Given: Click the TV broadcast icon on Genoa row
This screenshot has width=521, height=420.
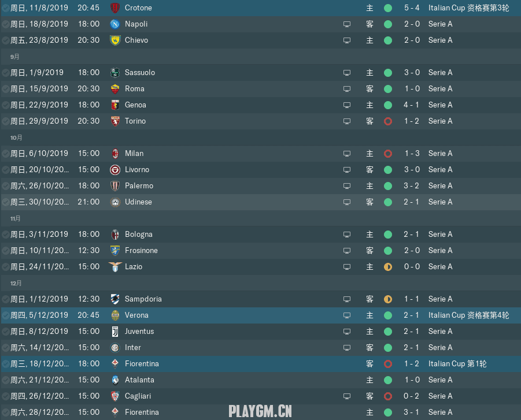Looking at the screenshot, I should pyautogui.click(x=347, y=105).
